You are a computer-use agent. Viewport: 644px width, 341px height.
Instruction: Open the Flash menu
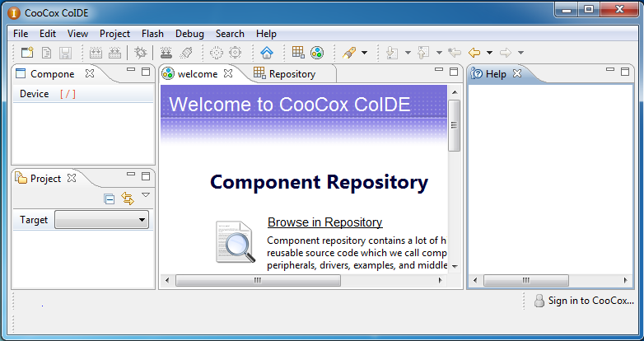(x=152, y=34)
